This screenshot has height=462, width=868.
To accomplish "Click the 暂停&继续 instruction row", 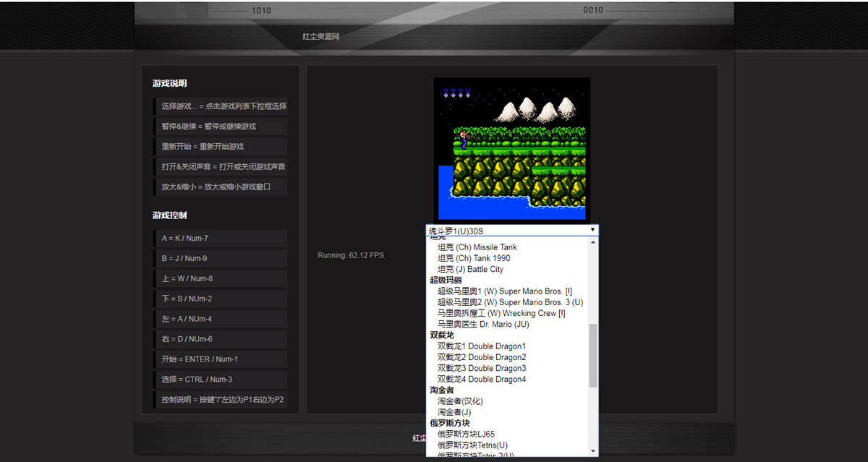I will coord(221,127).
